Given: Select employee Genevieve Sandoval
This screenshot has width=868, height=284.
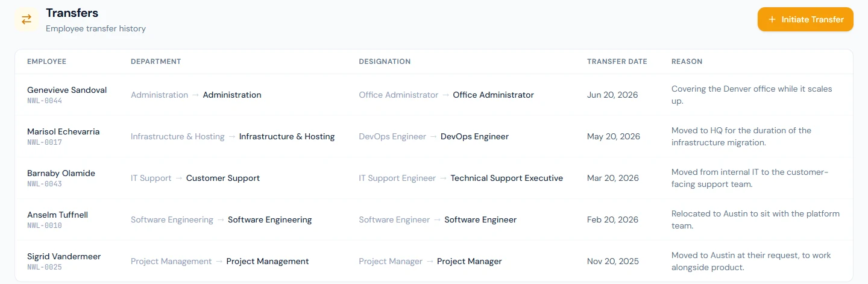Looking at the screenshot, I should tap(67, 90).
